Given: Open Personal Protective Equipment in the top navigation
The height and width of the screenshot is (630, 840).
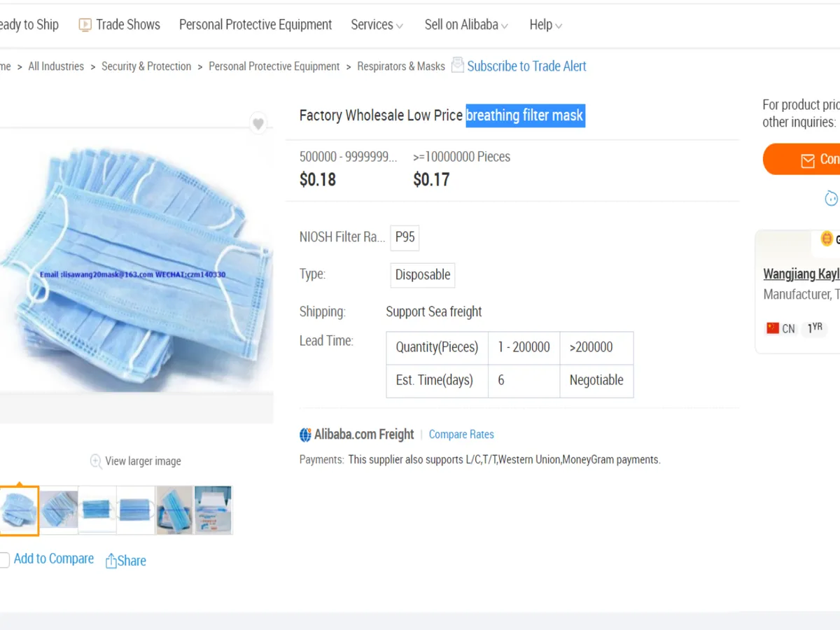Looking at the screenshot, I should pyautogui.click(x=255, y=25).
